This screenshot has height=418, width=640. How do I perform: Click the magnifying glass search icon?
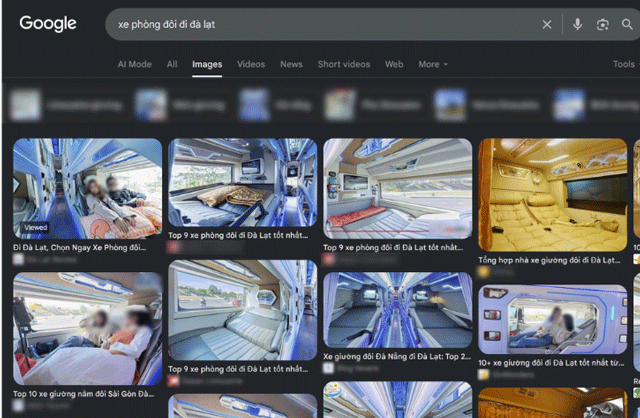point(627,24)
